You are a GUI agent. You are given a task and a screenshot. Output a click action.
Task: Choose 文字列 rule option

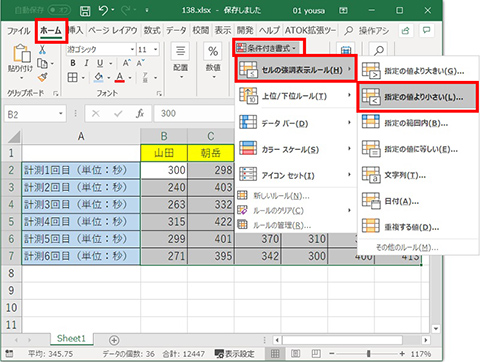pos(418,175)
